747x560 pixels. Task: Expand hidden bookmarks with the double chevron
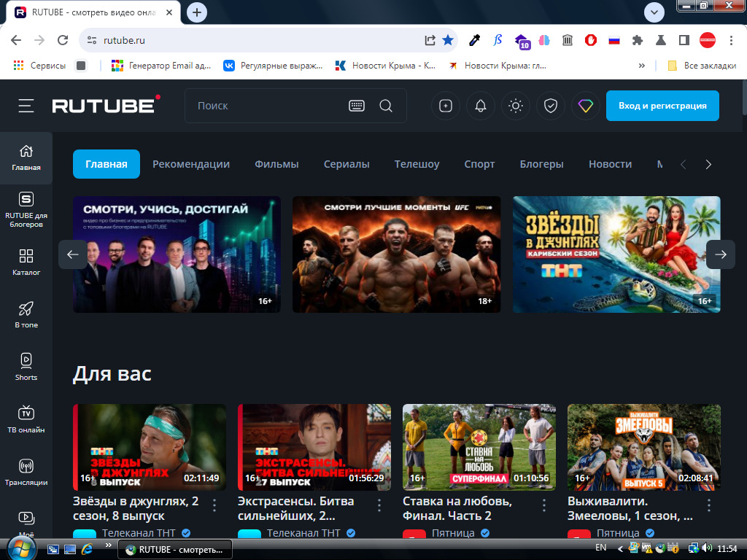(x=642, y=66)
